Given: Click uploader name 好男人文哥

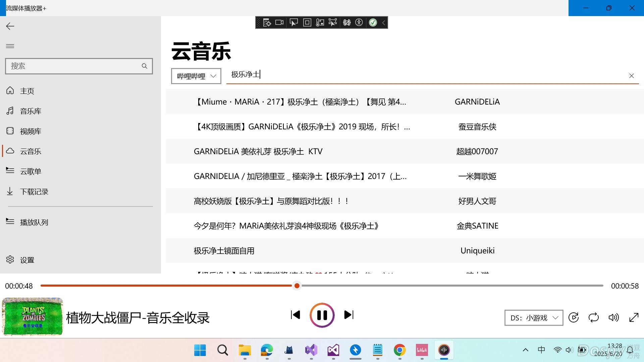Looking at the screenshot, I should 477,201.
